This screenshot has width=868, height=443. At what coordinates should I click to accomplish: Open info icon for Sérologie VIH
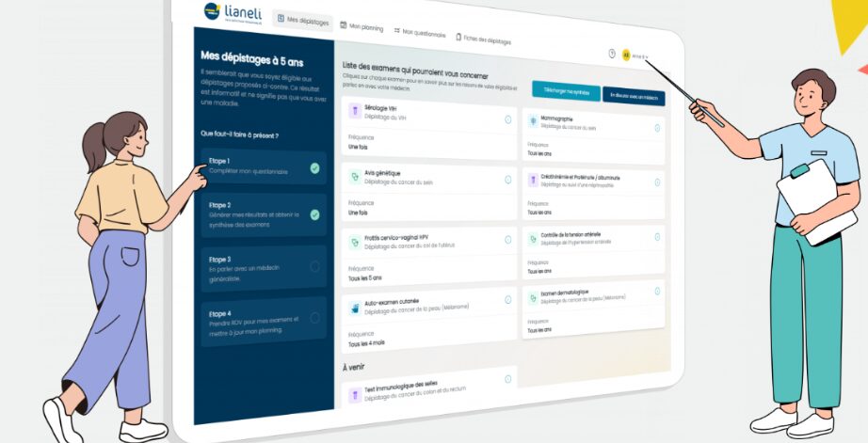(507, 119)
